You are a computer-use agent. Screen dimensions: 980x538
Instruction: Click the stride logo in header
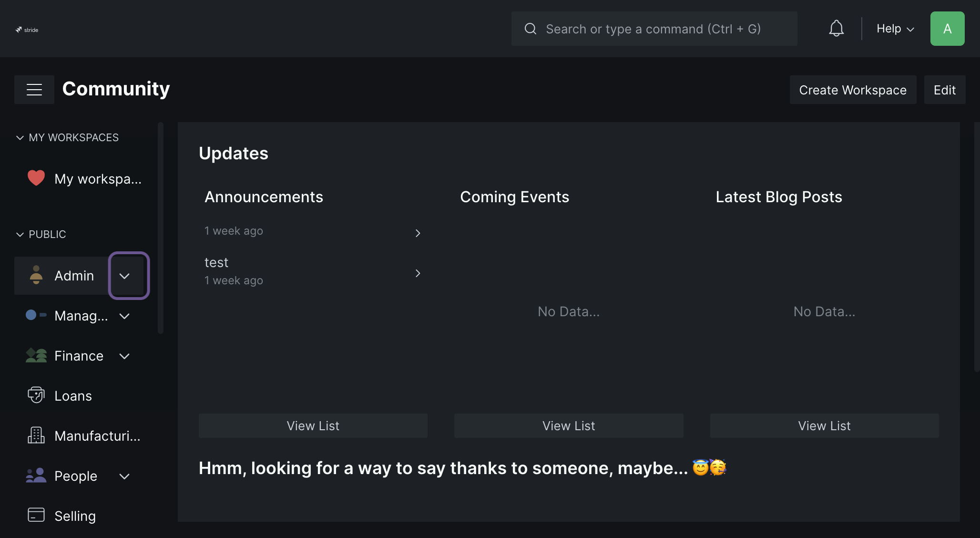tap(27, 30)
